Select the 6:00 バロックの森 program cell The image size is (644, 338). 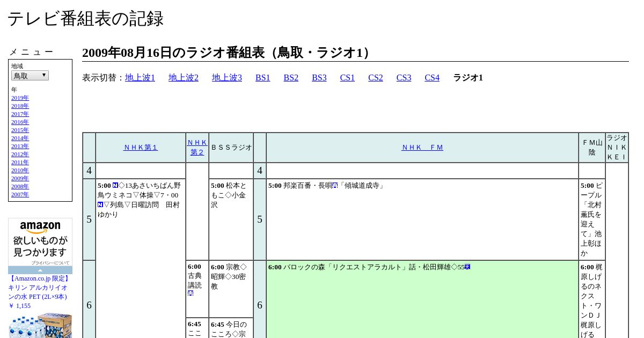[x=422, y=299]
